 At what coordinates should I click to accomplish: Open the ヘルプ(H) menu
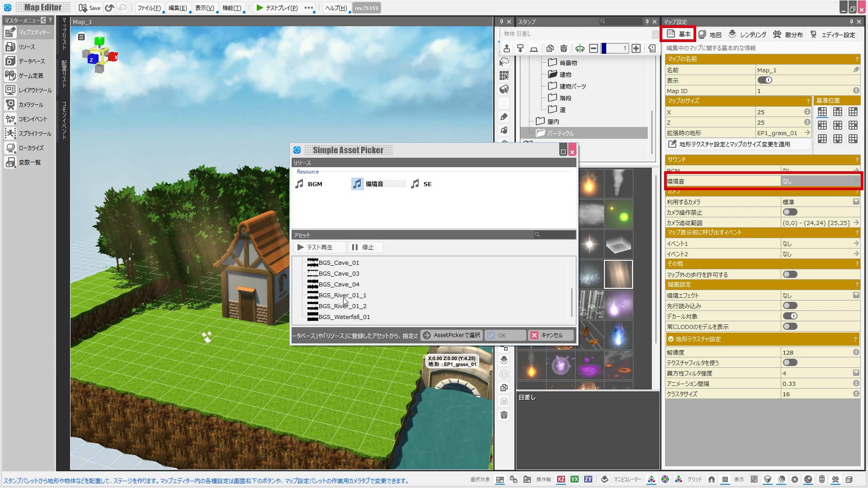[x=336, y=8]
